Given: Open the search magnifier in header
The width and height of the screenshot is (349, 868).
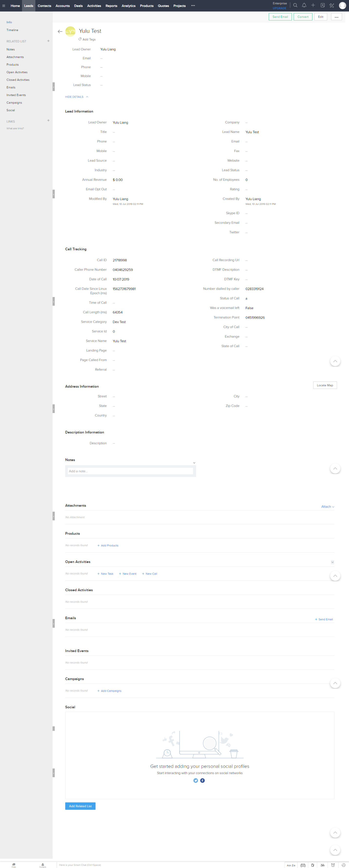Looking at the screenshot, I should (295, 5).
